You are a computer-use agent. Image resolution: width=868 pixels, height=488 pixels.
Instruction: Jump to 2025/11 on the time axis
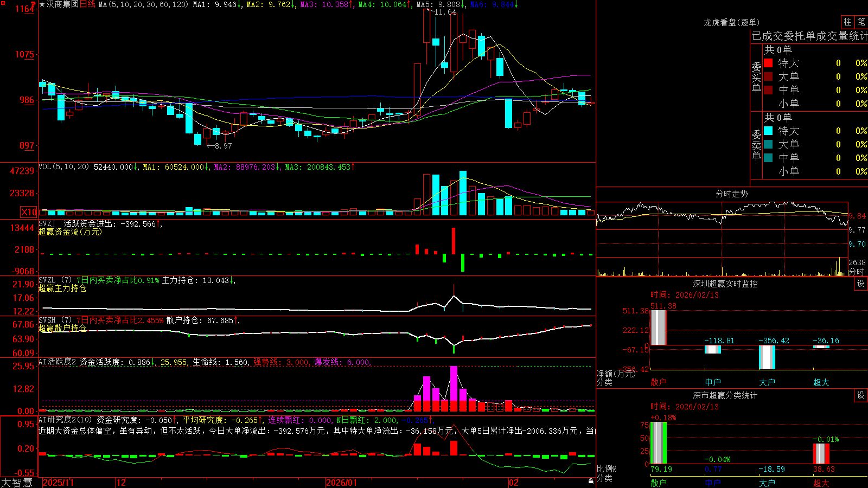[x=58, y=483]
